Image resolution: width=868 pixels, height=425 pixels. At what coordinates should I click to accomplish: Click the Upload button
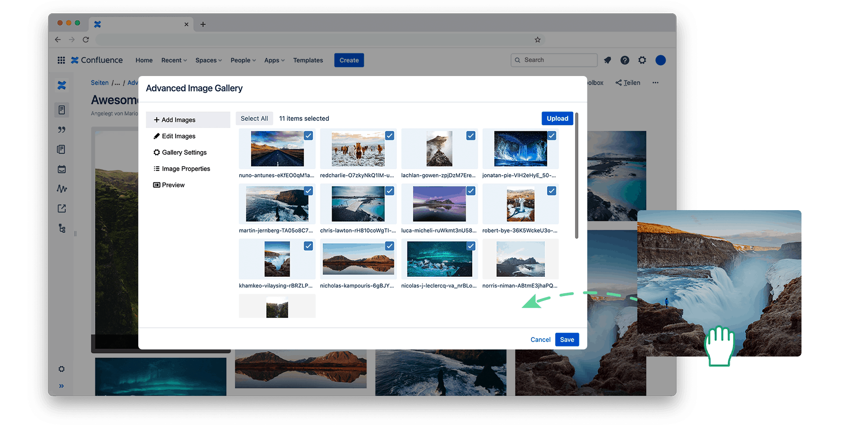pyautogui.click(x=558, y=119)
